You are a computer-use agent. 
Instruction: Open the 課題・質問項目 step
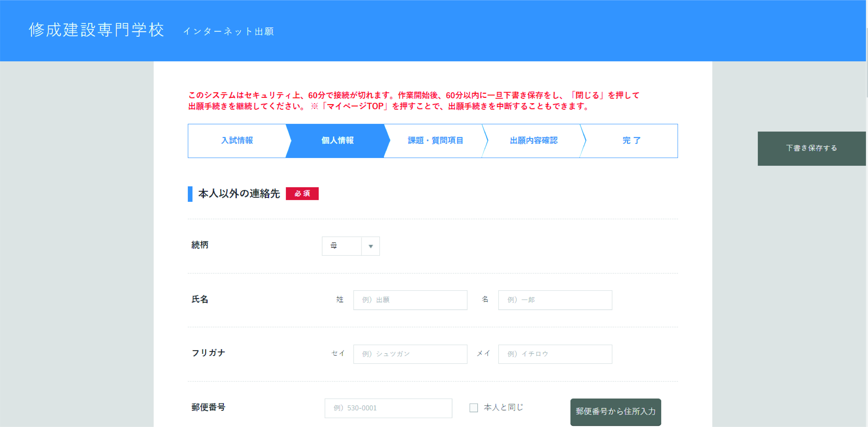coord(435,140)
